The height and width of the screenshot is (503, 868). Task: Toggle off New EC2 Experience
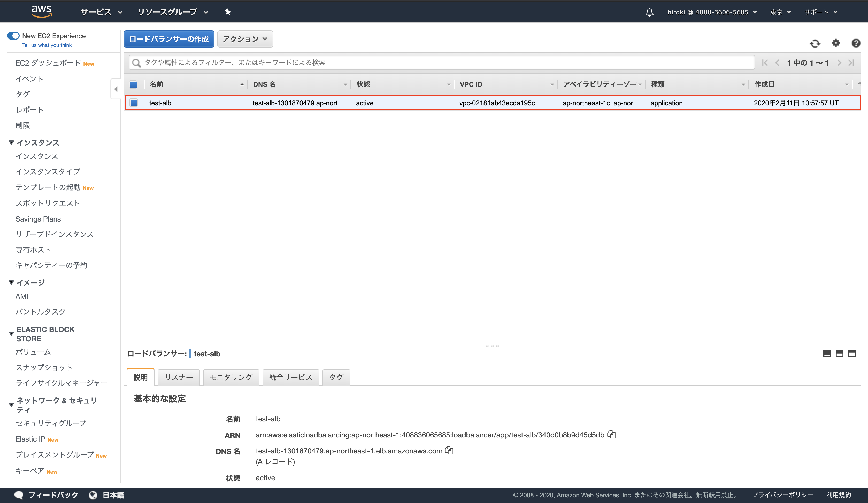pyautogui.click(x=13, y=35)
